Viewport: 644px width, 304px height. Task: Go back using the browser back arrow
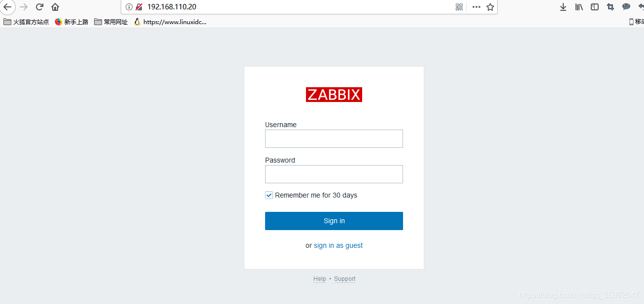coord(7,7)
